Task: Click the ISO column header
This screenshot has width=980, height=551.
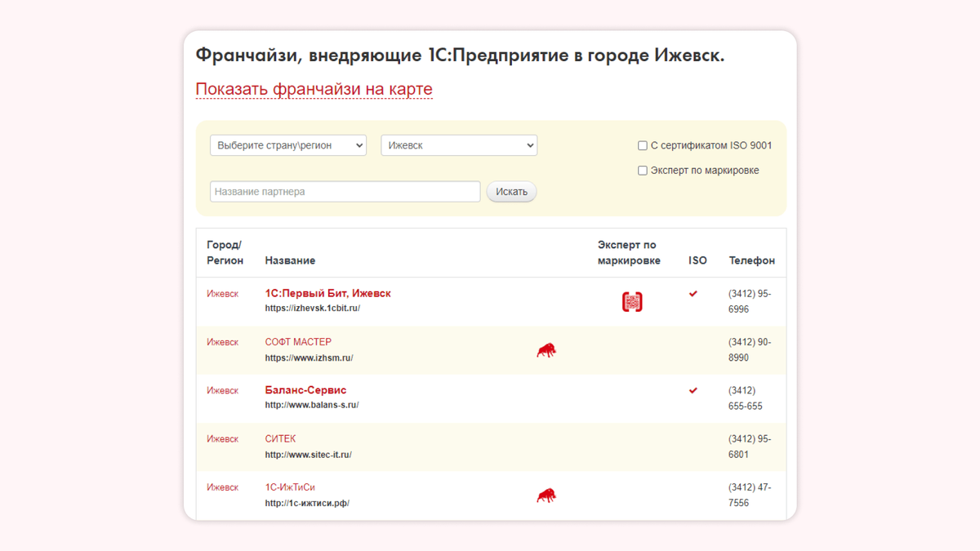Action: click(697, 260)
